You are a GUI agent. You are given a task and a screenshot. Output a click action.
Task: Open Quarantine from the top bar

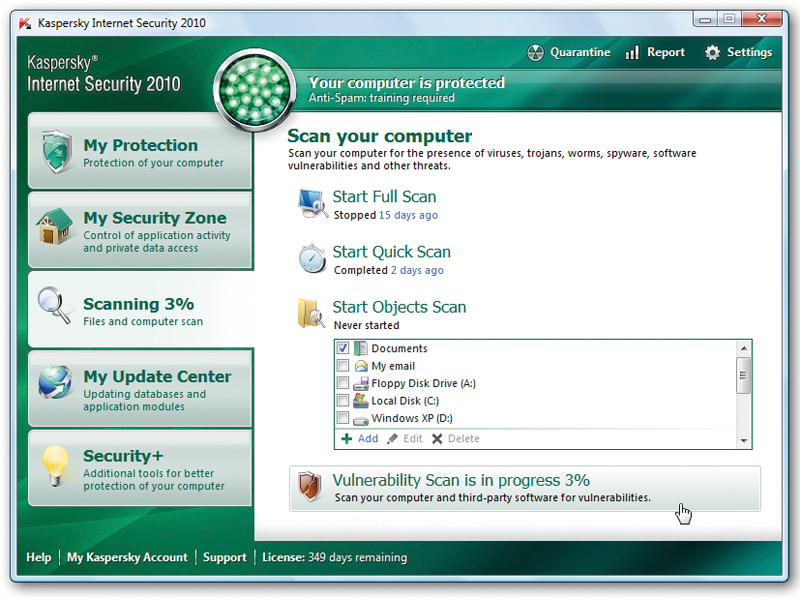[x=569, y=53]
